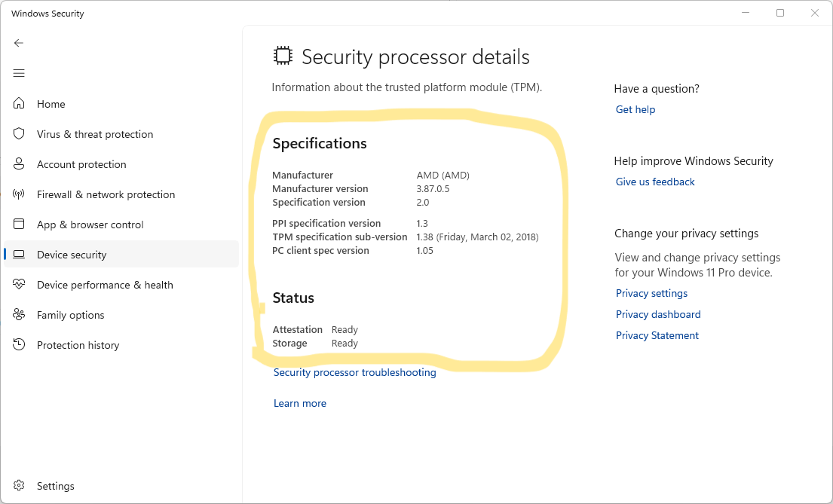
Task: Click the Firewall & network protection icon
Action: tap(20, 194)
